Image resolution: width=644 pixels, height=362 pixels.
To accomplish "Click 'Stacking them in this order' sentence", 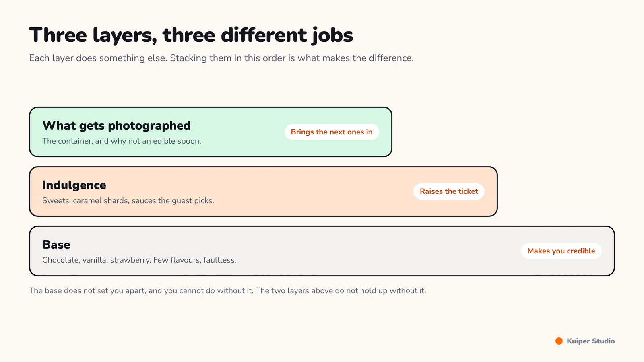I will 292,58.
